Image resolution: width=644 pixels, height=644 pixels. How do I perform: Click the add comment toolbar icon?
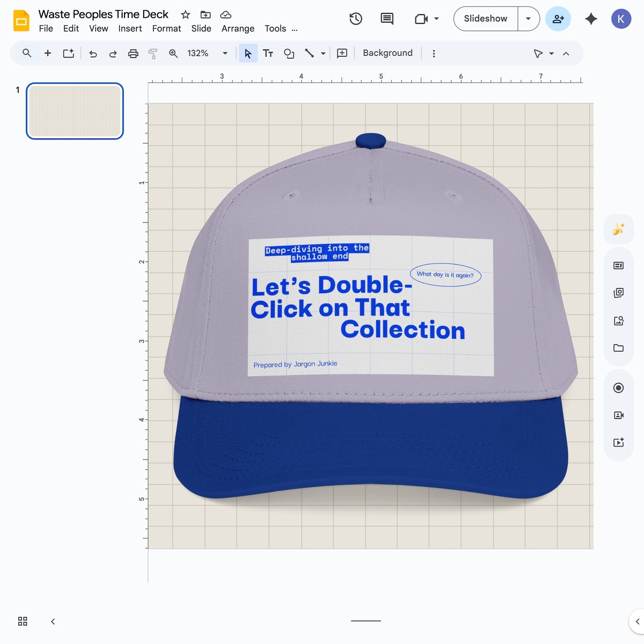pos(342,53)
